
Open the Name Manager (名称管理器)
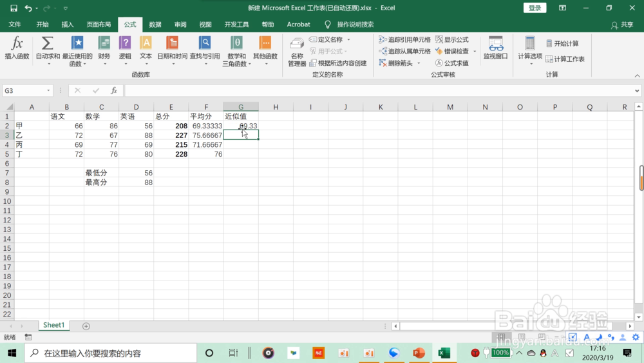296,52
